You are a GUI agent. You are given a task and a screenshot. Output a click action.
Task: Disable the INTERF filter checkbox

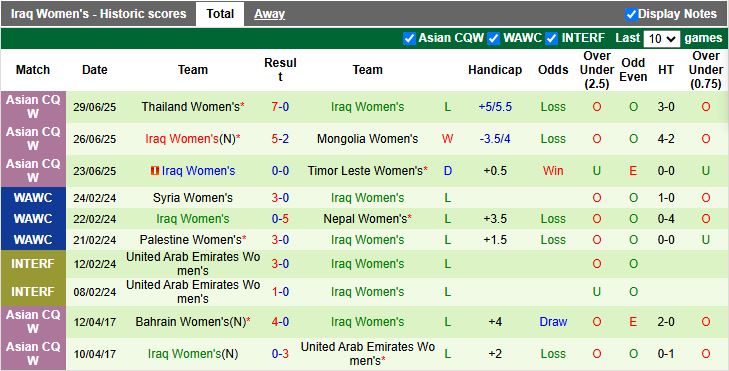coord(552,38)
